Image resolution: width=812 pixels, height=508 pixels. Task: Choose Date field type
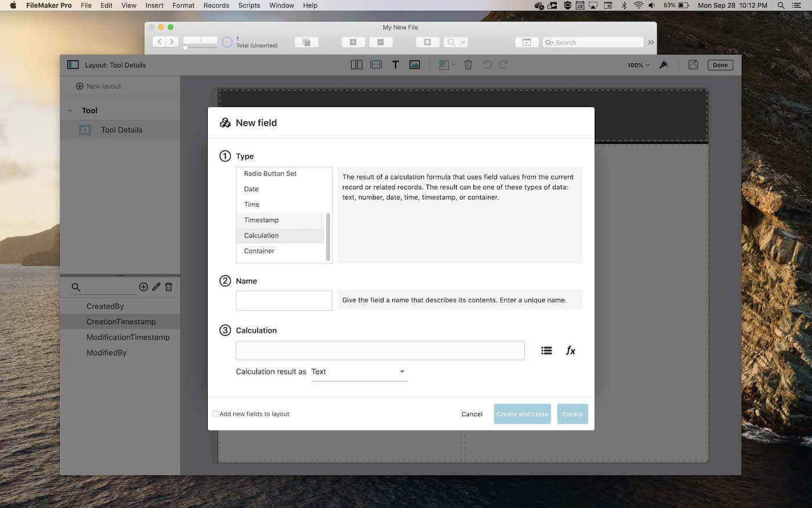click(x=281, y=189)
